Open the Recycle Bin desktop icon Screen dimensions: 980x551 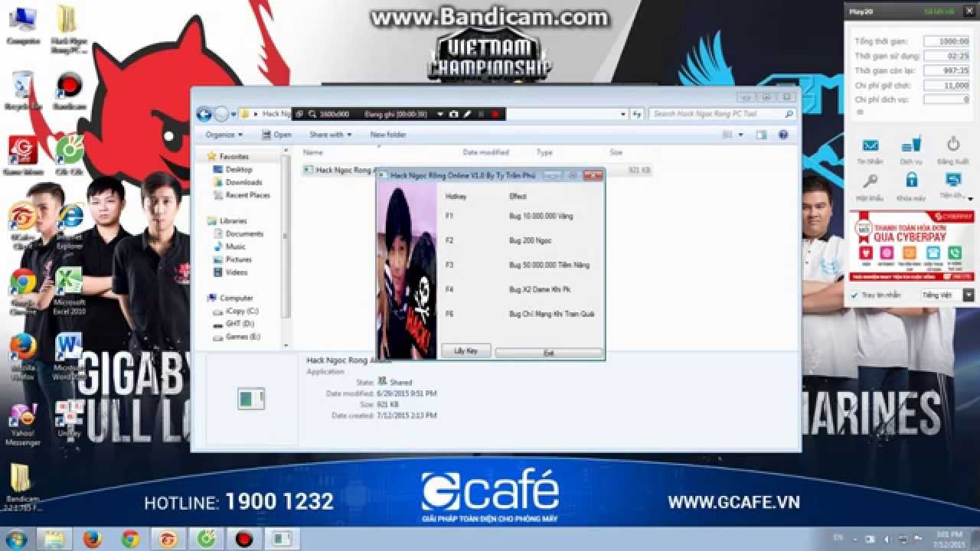coord(23,90)
